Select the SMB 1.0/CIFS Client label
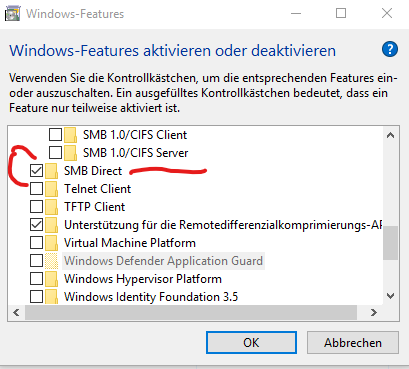The width and height of the screenshot is (409, 369). [135, 135]
